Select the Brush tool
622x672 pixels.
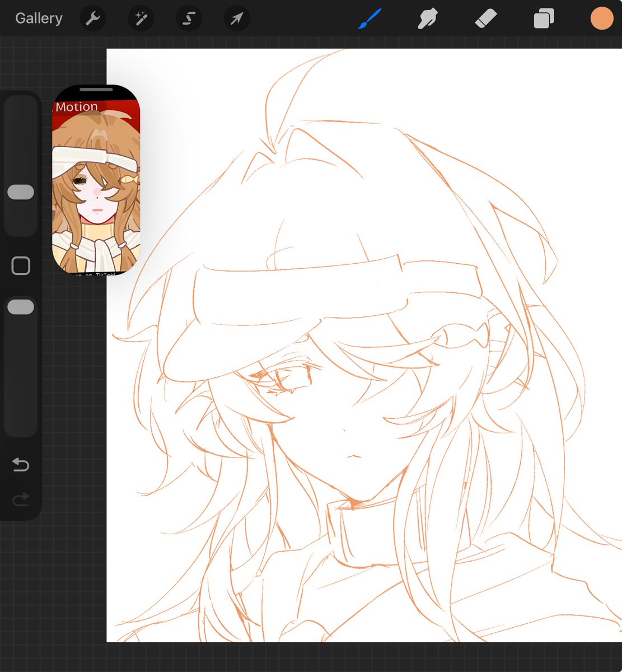point(370,18)
